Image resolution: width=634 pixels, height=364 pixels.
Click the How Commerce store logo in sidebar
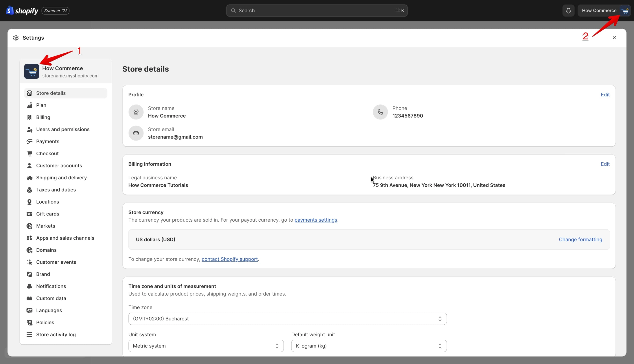pyautogui.click(x=31, y=71)
